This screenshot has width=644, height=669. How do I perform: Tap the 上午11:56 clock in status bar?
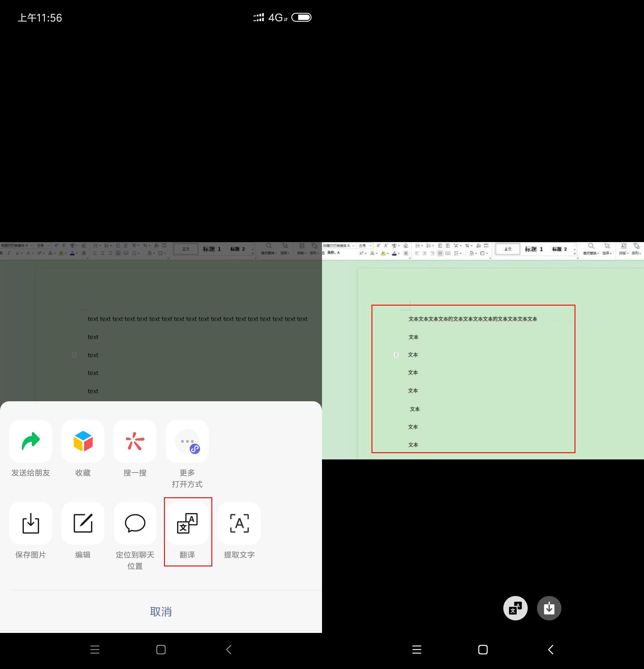[40, 18]
